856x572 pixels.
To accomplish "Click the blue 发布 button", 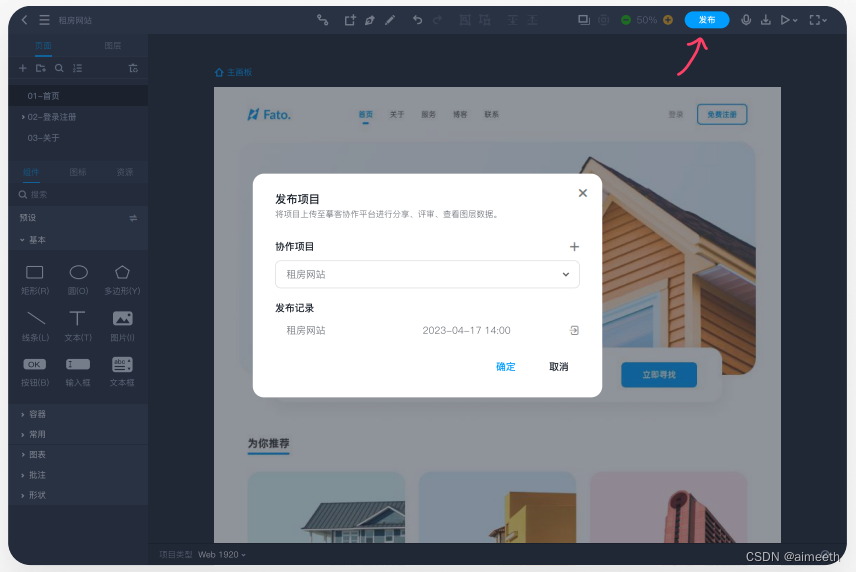I will [x=706, y=20].
